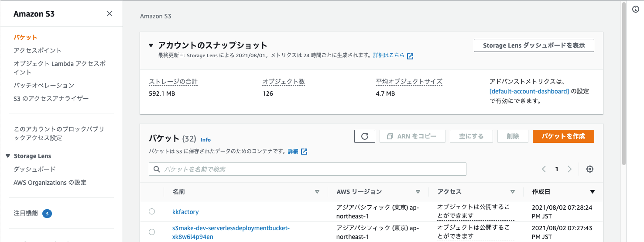
Task: Click the search magnifier icon
Action: 157,169
